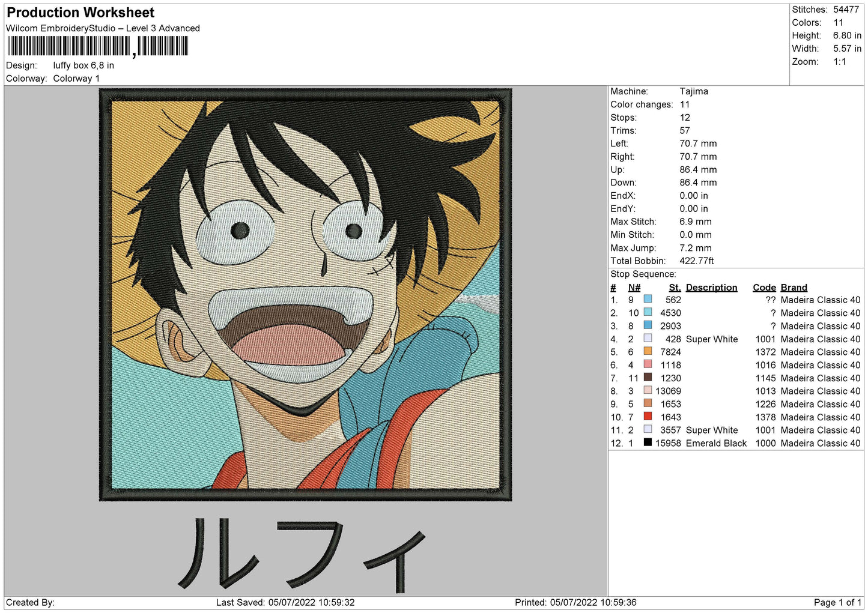
Task: Click the thread code 1378
Action: [x=766, y=417]
